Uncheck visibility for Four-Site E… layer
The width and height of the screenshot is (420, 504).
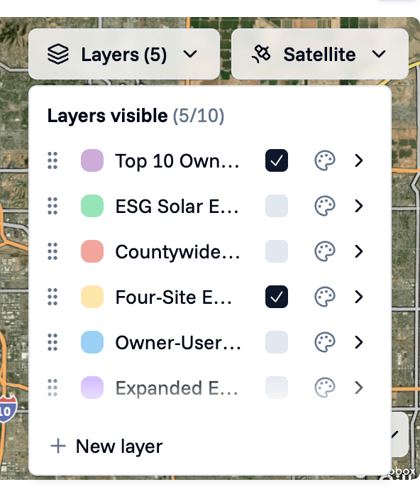(277, 297)
